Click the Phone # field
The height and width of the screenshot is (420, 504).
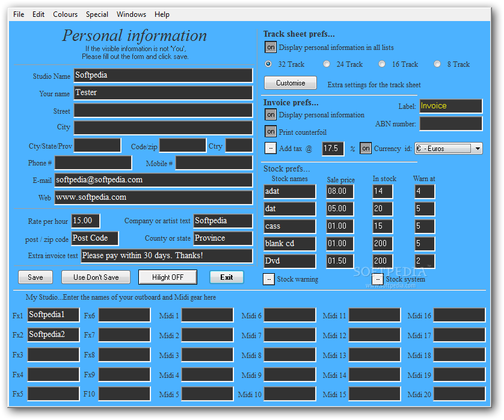pos(93,162)
